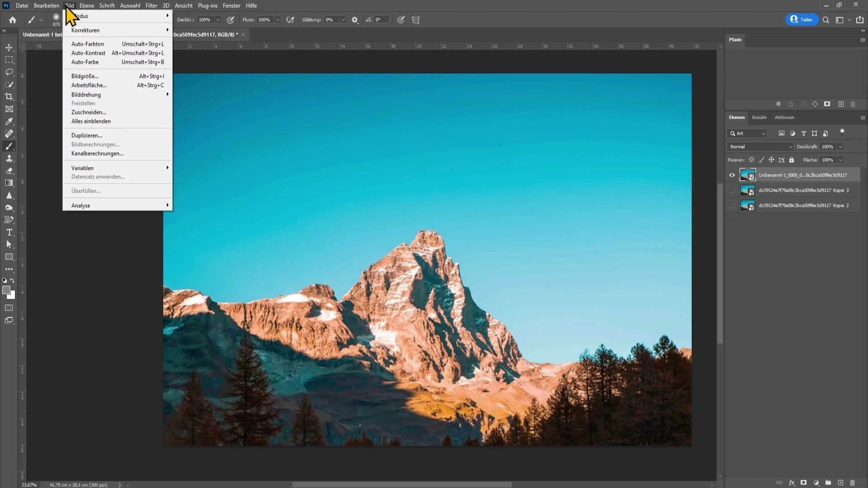Toggle visibility of Kopie 3 layer
868x488 pixels.
731,190
